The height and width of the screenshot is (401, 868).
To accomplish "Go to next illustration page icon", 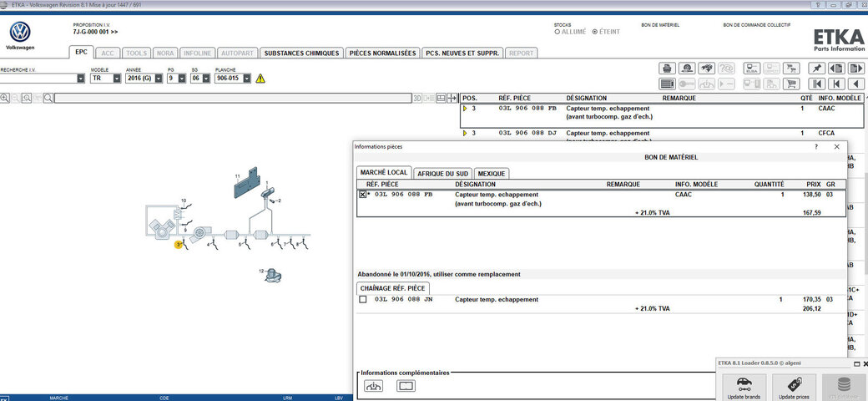I will click(x=856, y=69).
